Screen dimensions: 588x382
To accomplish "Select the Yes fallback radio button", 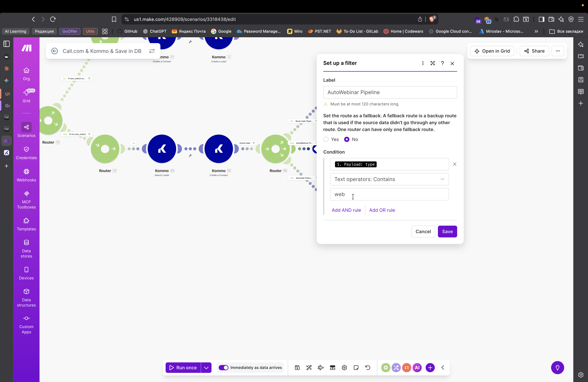I will tap(326, 139).
